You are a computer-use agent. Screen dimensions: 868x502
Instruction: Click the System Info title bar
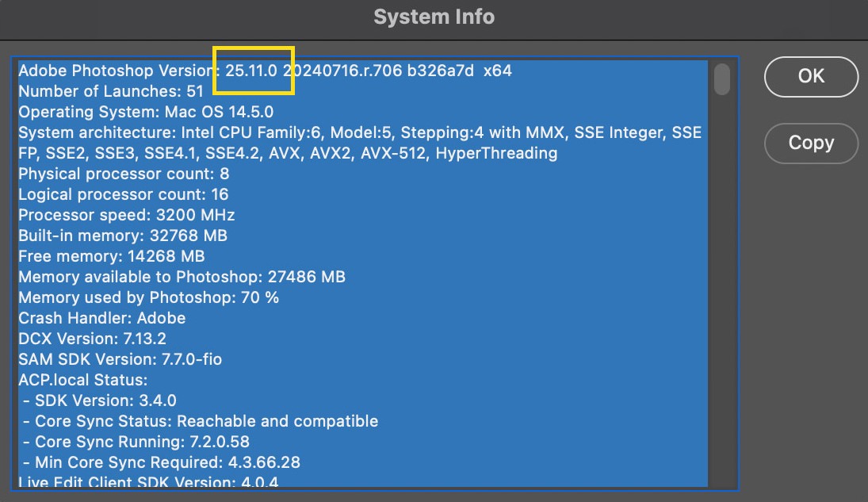[x=434, y=17]
